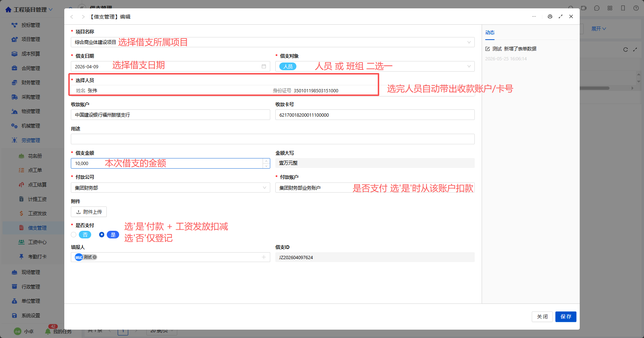Remove 测试 tag from 填报人
Screen dimensions: 644x338
tap(95, 257)
